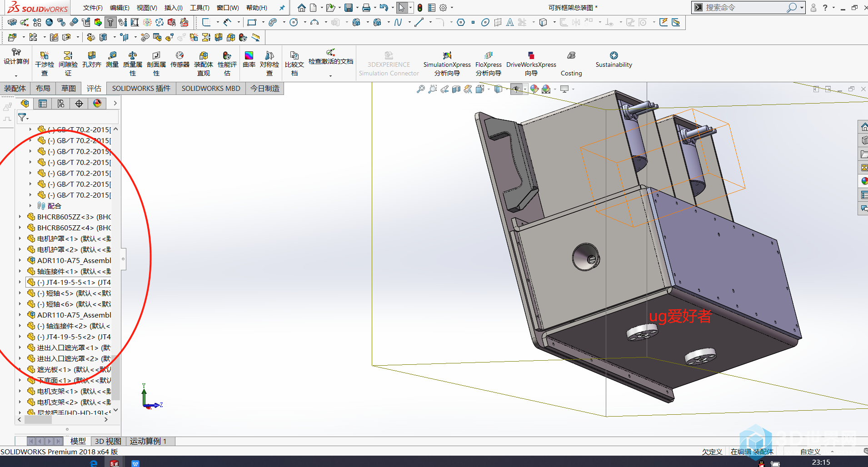Open 装配体直观 assembly visualization
Viewport: 868px width, 467px height.
coord(204,64)
